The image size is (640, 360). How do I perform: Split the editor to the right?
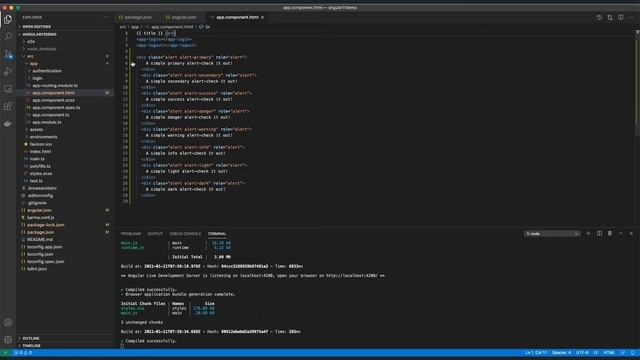[x=620, y=18]
